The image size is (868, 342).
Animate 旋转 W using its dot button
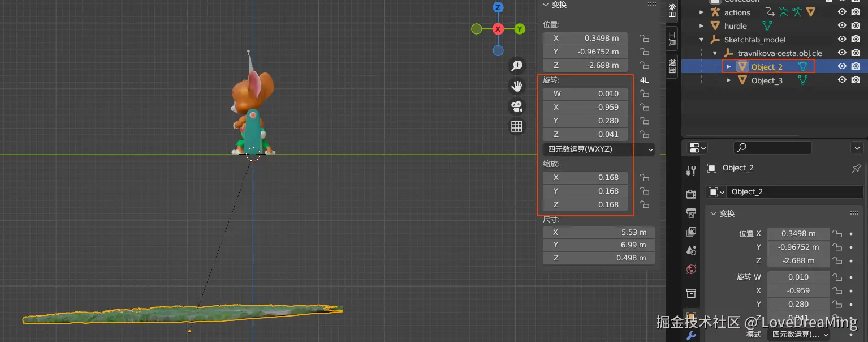point(851,277)
